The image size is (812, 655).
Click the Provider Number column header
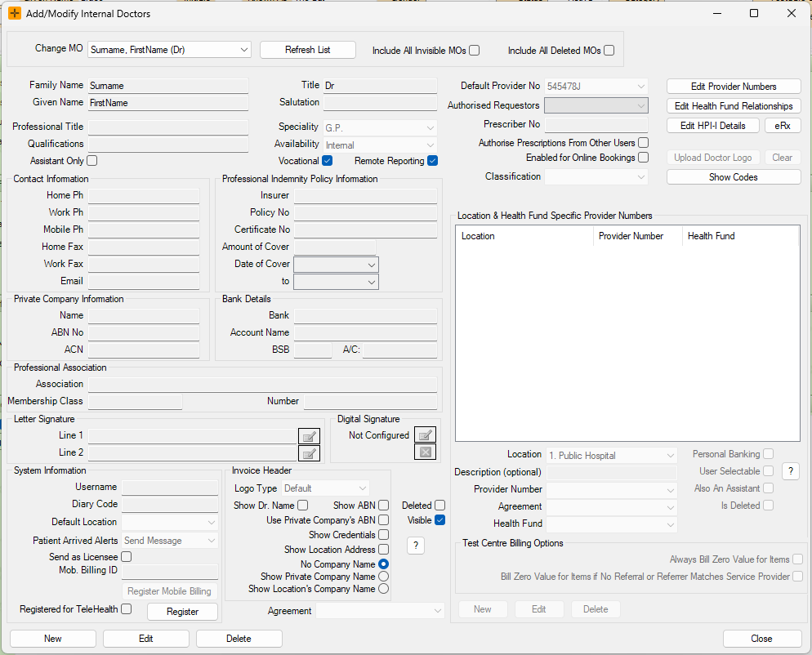(637, 236)
